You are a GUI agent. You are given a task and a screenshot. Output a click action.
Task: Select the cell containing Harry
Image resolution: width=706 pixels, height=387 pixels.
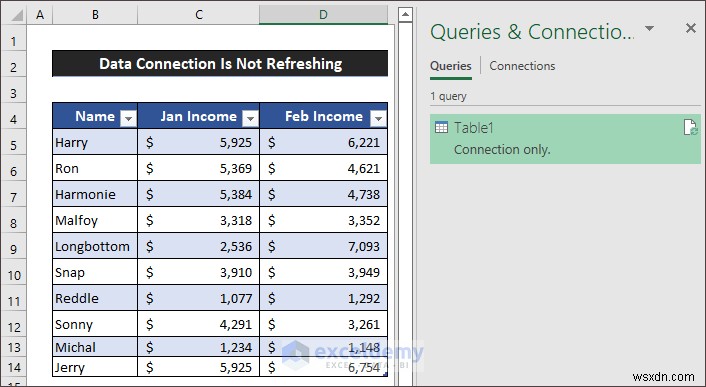coord(95,142)
